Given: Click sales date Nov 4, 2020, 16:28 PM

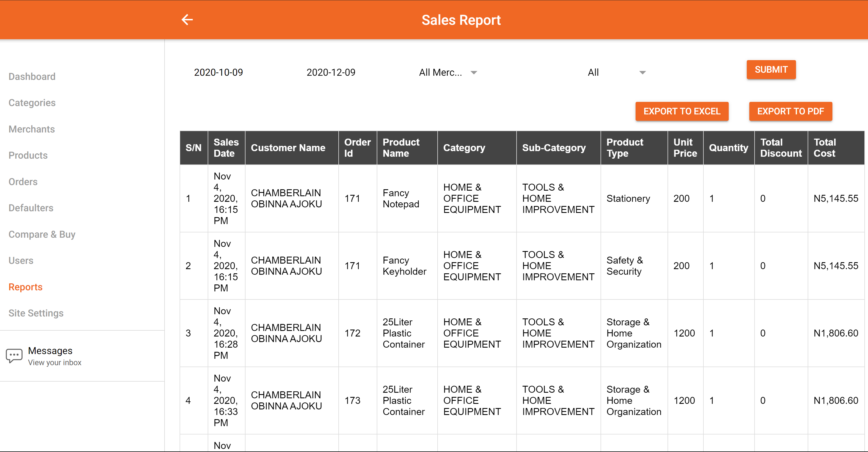Looking at the screenshot, I should point(226,333).
